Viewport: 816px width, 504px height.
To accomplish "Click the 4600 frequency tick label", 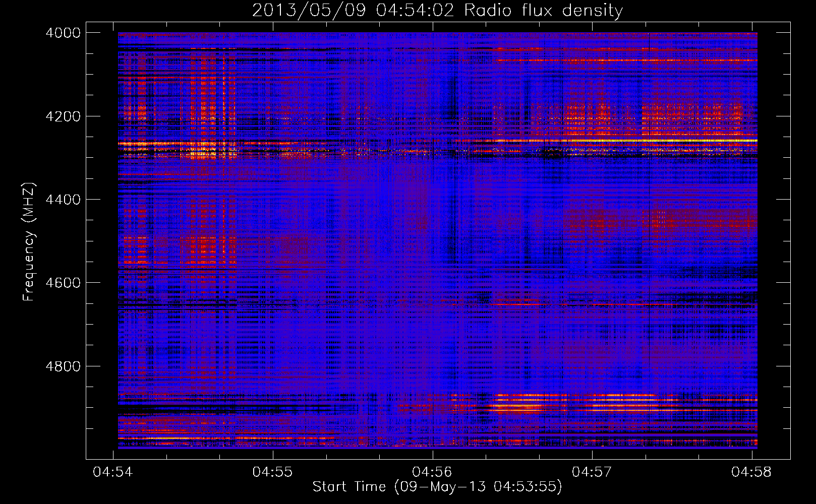I will [63, 283].
